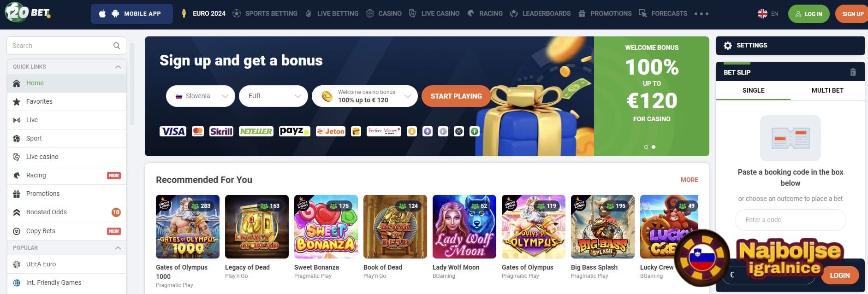
Task: Open Settings via the gear icon
Action: (728, 46)
